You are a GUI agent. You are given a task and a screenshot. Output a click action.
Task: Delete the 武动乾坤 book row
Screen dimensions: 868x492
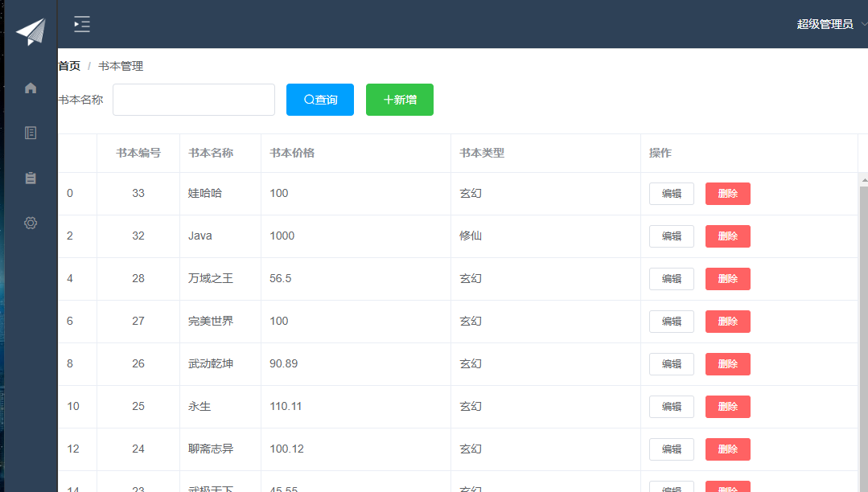(x=728, y=364)
